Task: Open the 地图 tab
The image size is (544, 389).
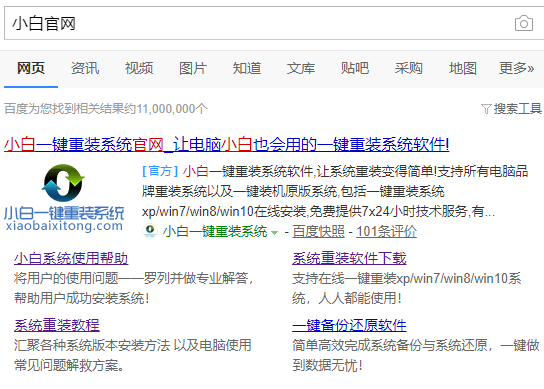Action: [x=462, y=68]
